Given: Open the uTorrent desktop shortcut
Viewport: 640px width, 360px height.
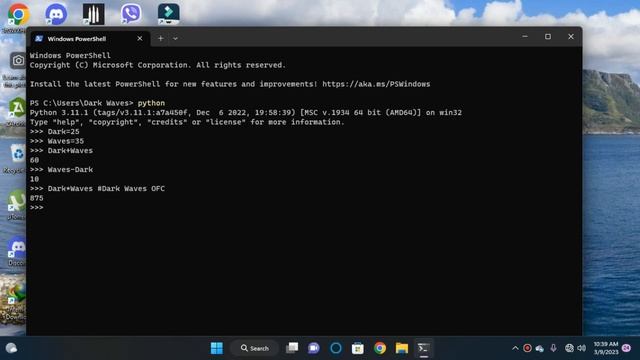Looking at the screenshot, I should point(17,201).
